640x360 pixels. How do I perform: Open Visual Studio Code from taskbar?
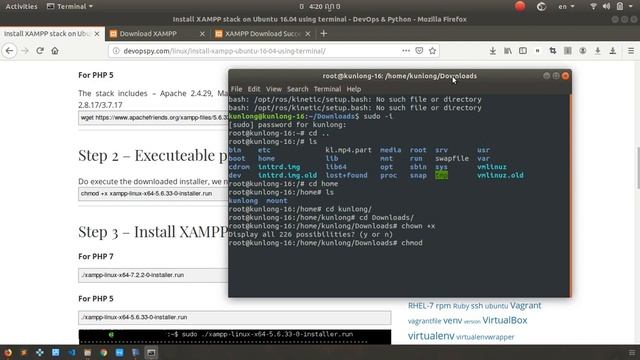point(72,352)
